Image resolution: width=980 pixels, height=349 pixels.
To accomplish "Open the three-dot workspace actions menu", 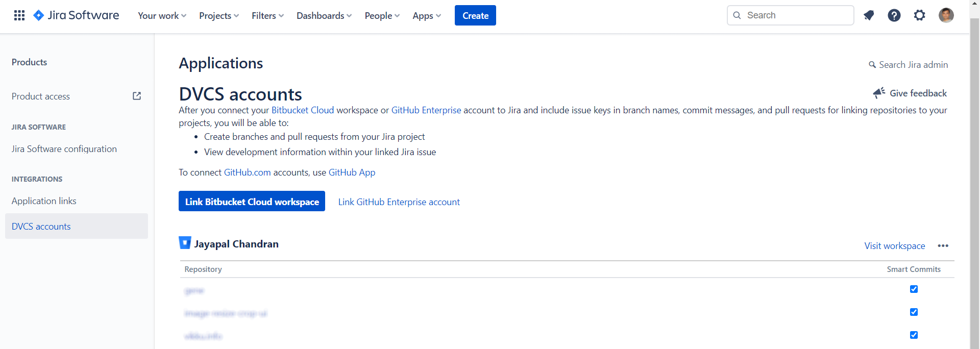I will click(943, 246).
